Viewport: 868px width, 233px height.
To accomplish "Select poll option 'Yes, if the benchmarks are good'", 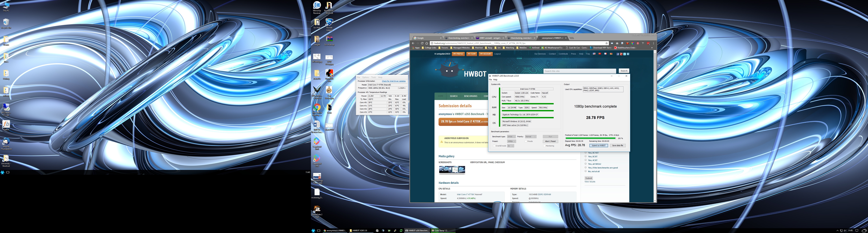I will 586,168.
